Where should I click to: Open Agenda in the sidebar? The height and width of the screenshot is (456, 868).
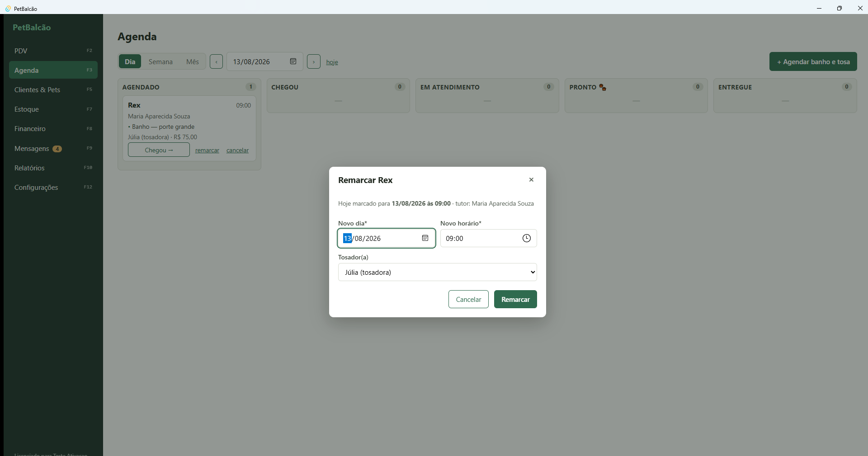tap(53, 70)
